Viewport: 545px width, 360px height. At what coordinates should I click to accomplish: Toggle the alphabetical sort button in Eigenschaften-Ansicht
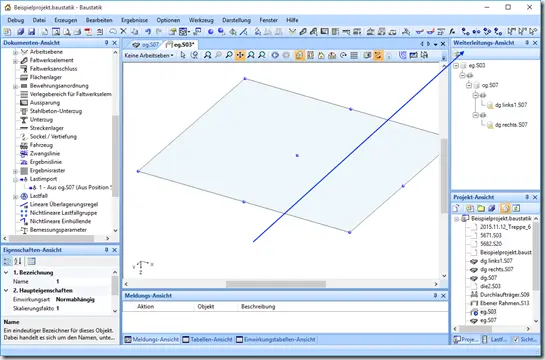pos(18,261)
